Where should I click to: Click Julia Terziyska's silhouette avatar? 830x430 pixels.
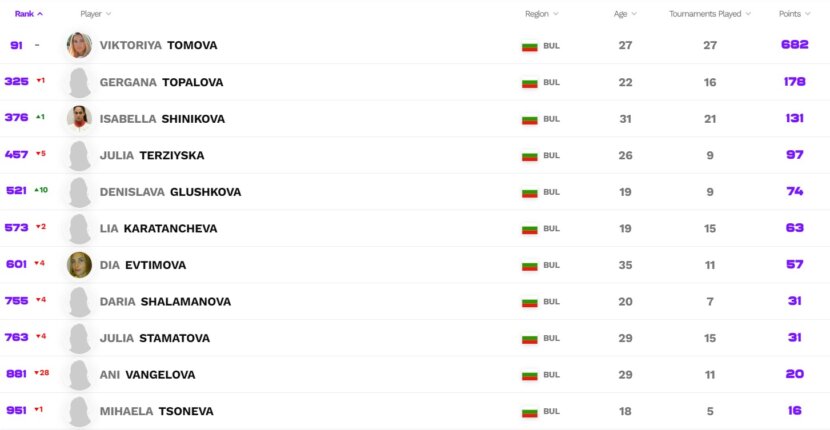[79, 156]
